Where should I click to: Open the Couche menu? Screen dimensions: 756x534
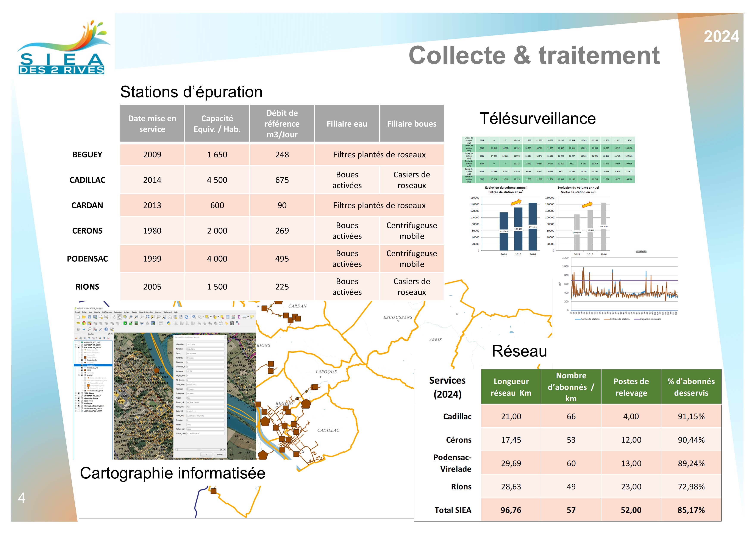(x=97, y=312)
